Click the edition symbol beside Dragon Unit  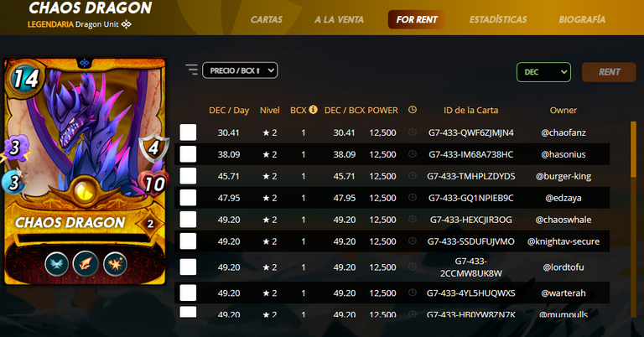[x=126, y=24]
